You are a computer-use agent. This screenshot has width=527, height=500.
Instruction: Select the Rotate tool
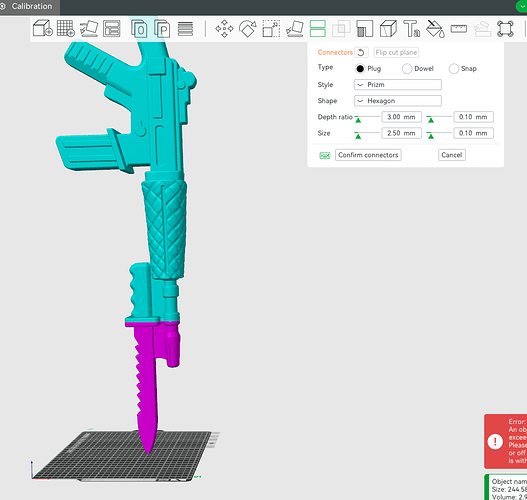click(248, 29)
